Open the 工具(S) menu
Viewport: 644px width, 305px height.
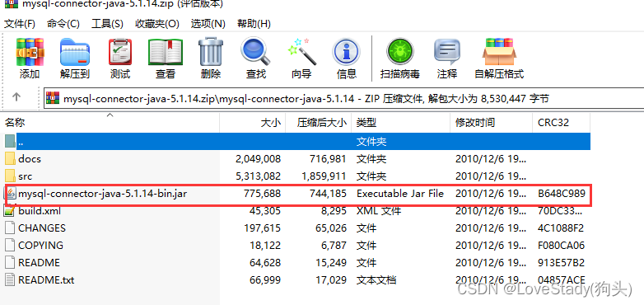click(107, 24)
